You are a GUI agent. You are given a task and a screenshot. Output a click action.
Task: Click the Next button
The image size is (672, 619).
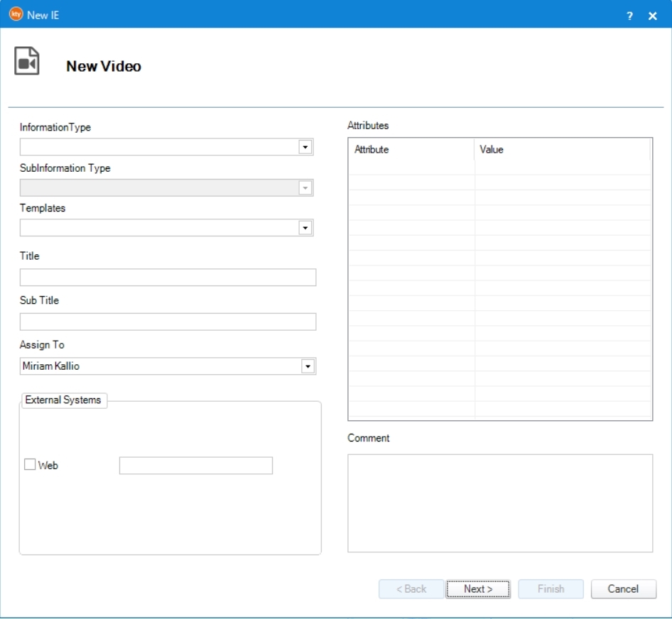click(478, 588)
